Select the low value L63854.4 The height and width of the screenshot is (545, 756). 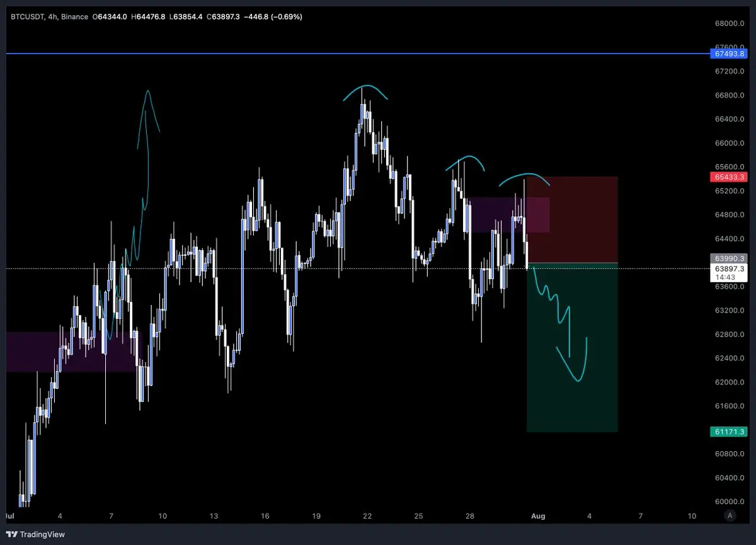pyautogui.click(x=185, y=16)
